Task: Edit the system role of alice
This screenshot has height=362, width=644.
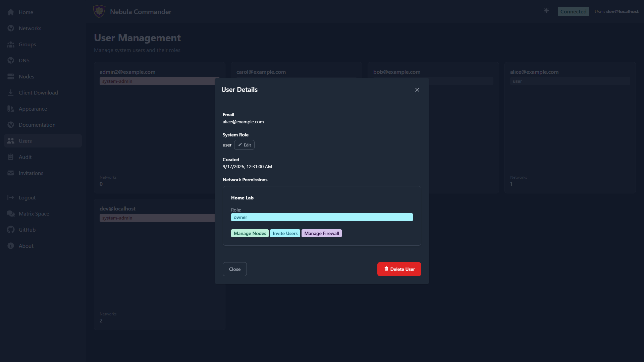Action: point(244,145)
